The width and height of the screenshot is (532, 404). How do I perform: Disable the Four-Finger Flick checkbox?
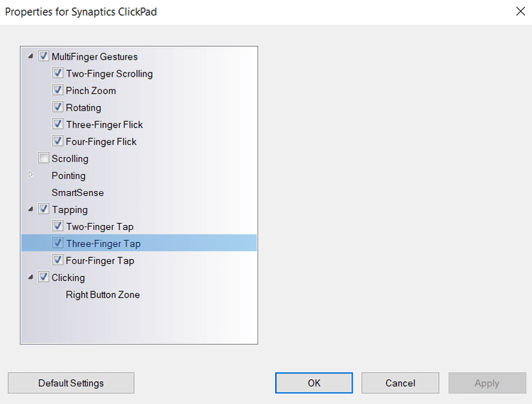[57, 141]
